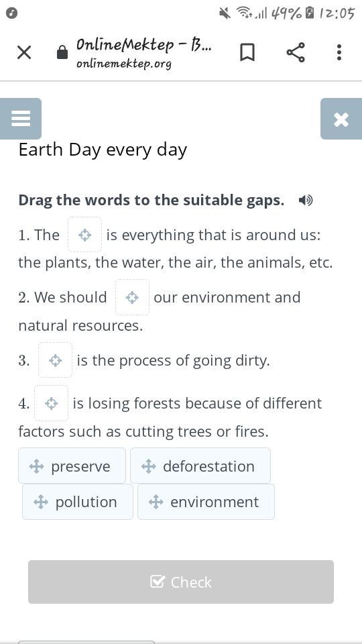Close the exercise with X button
Viewport: 362px width, 644px height.
coord(341,119)
